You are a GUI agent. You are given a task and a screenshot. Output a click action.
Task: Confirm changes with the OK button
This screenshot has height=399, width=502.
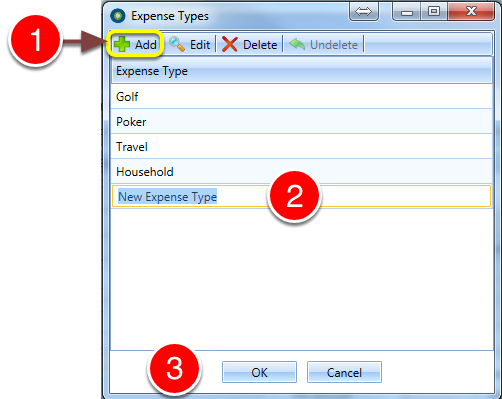(259, 372)
